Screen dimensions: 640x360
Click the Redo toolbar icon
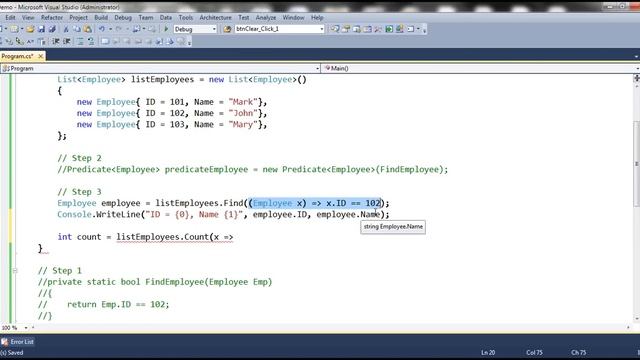coord(119,29)
